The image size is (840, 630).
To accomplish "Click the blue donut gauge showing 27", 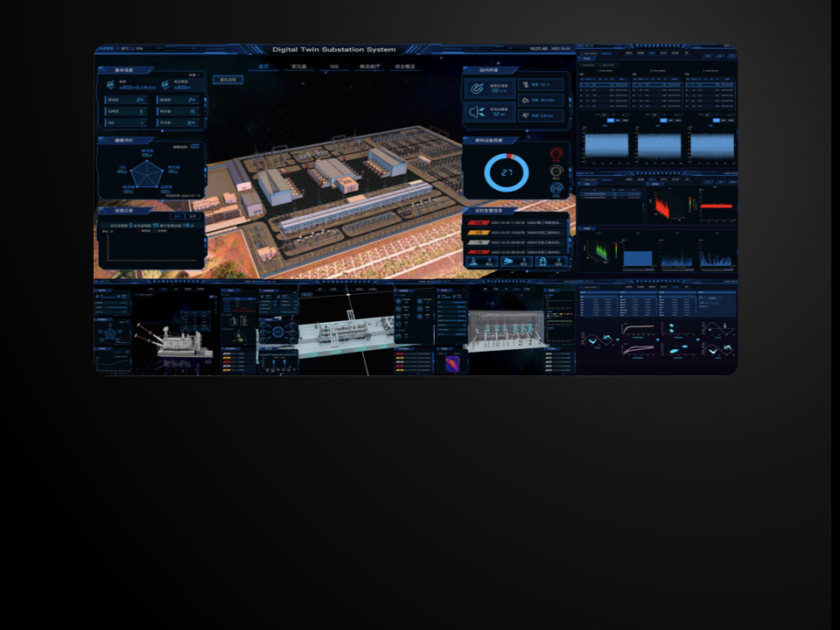I will pyautogui.click(x=507, y=172).
